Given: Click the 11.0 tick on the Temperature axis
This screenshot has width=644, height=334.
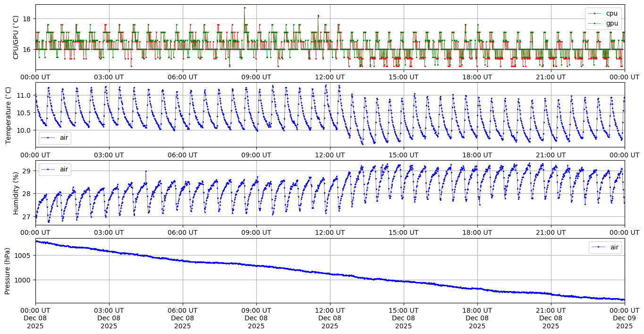Looking at the screenshot, I should tap(24, 95).
